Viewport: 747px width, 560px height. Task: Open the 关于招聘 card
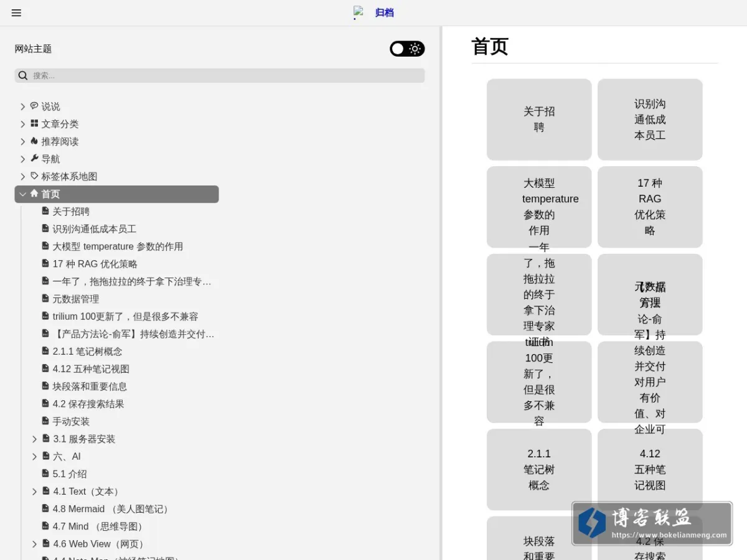[x=539, y=119]
